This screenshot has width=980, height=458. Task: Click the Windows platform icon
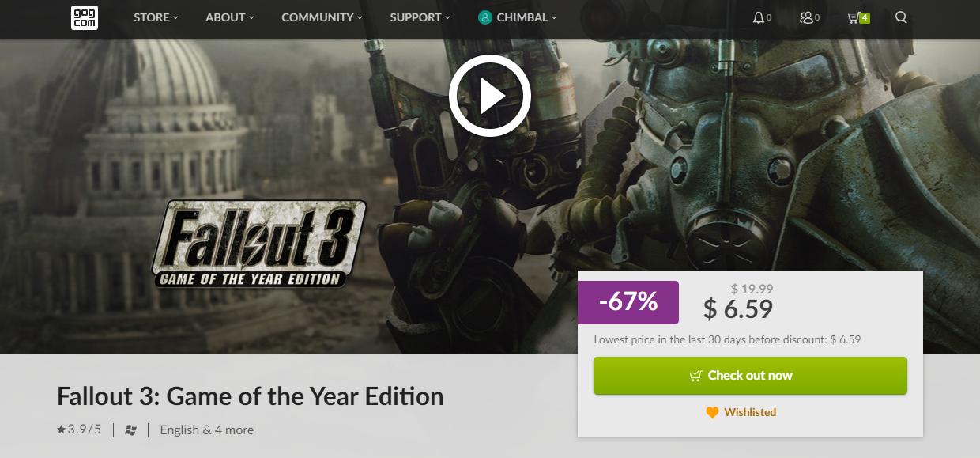pos(131,430)
